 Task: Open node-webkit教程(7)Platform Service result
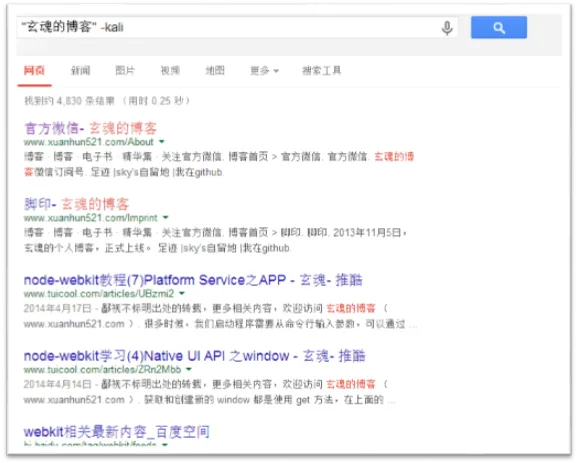point(193,280)
